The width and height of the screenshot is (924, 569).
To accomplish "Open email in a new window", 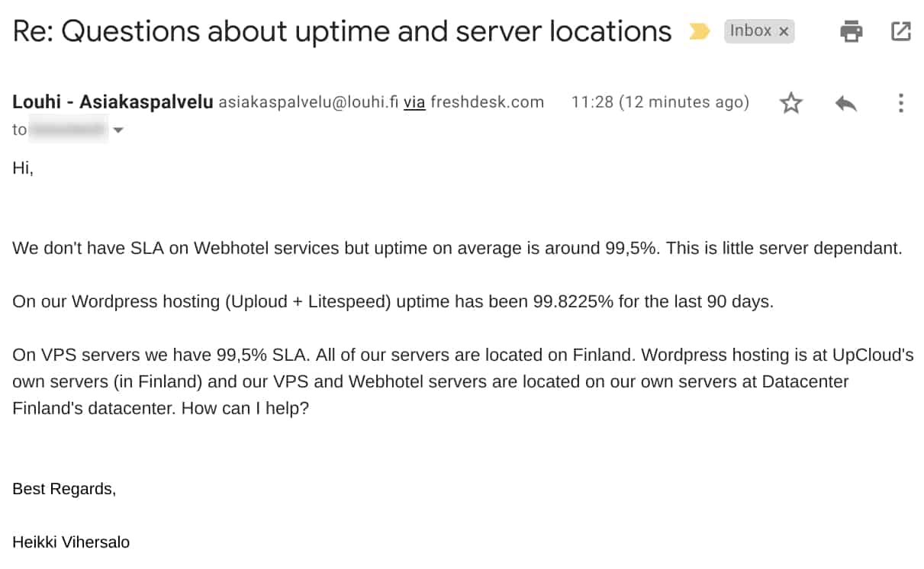I will tap(900, 31).
